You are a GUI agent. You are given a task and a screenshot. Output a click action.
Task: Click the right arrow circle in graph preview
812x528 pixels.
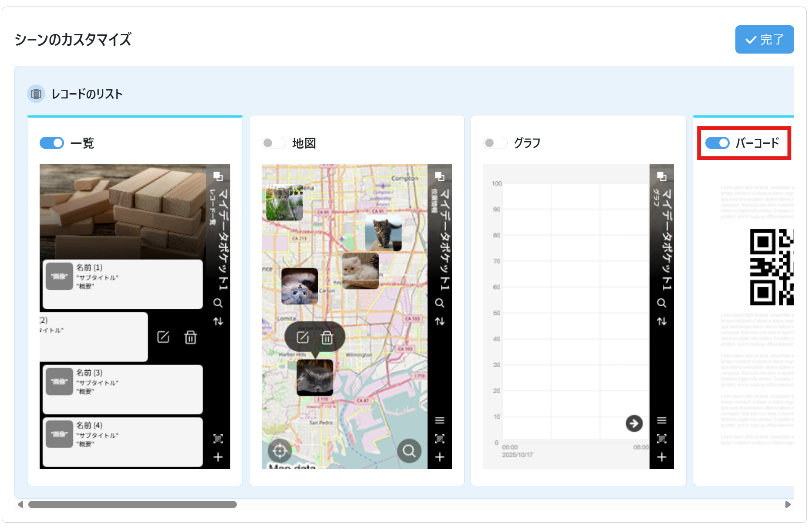634,423
